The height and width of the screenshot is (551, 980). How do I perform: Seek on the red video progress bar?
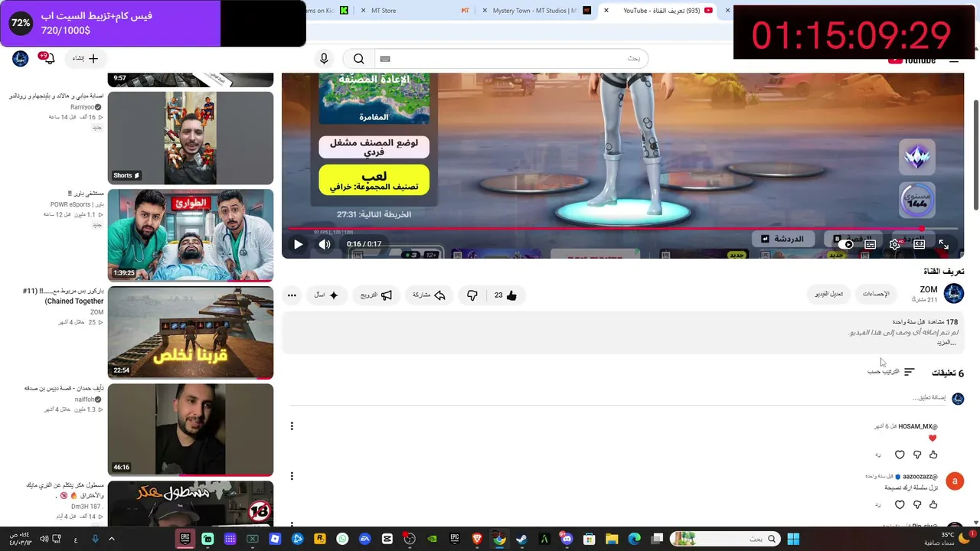click(622, 228)
